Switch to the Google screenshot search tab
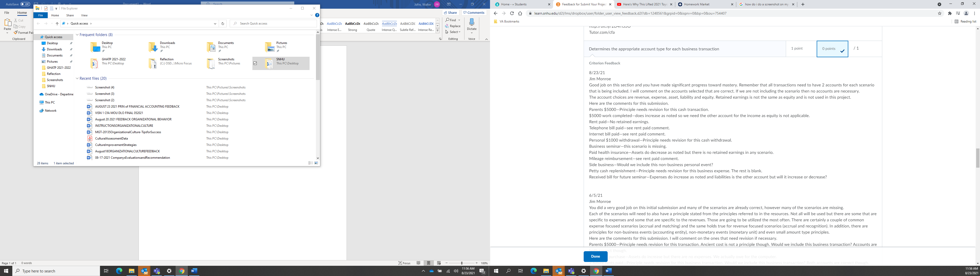 [x=766, y=5]
